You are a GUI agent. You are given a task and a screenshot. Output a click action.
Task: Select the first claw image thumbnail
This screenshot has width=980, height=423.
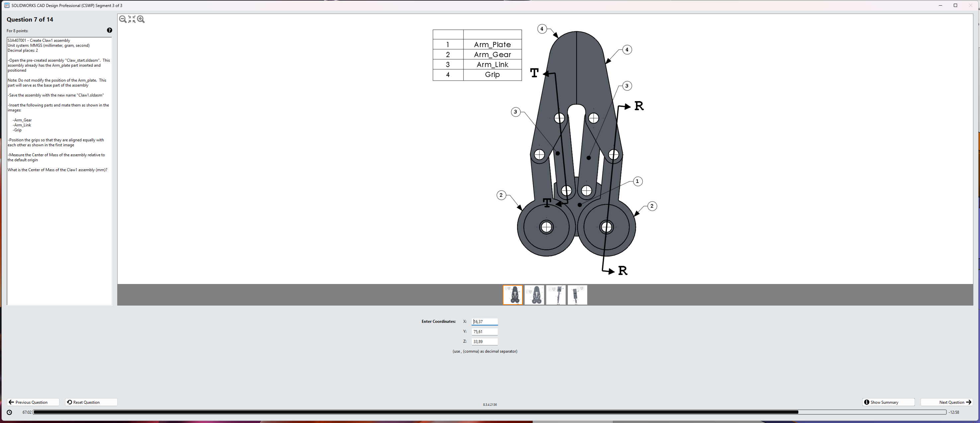click(512, 295)
